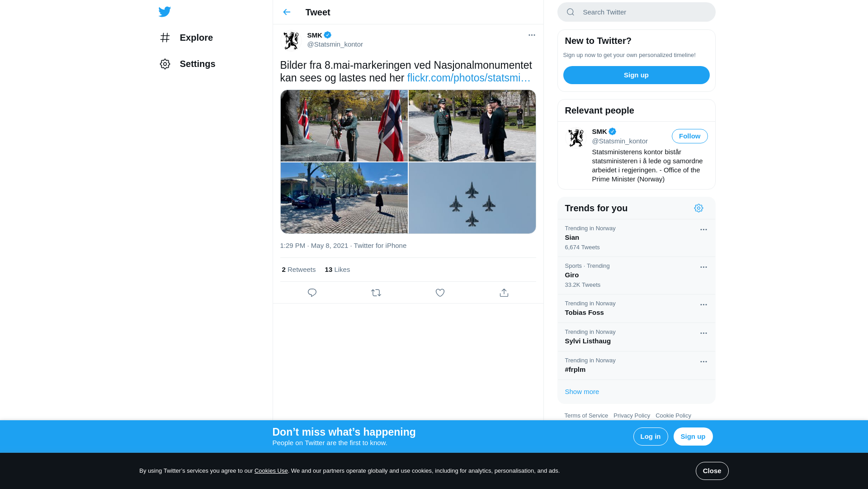Open the fighter jets photo
This screenshot has width=868, height=489.
[x=472, y=198]
